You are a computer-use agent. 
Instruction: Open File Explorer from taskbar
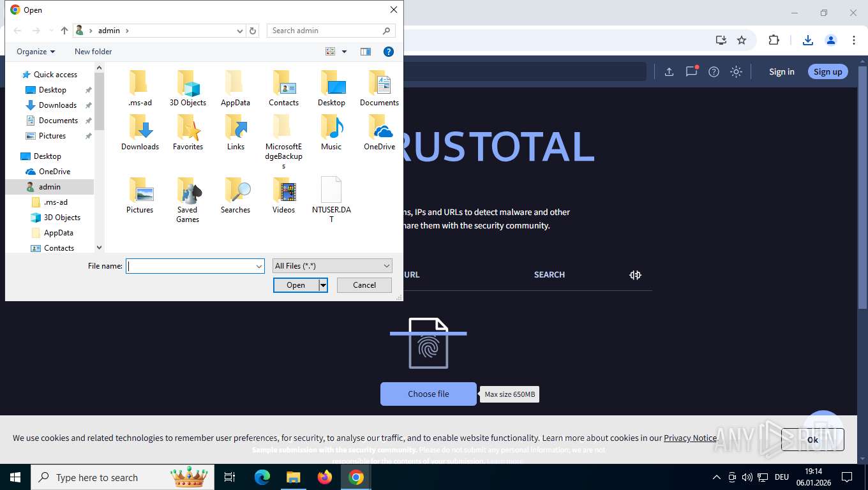click(x=293, y=477)
